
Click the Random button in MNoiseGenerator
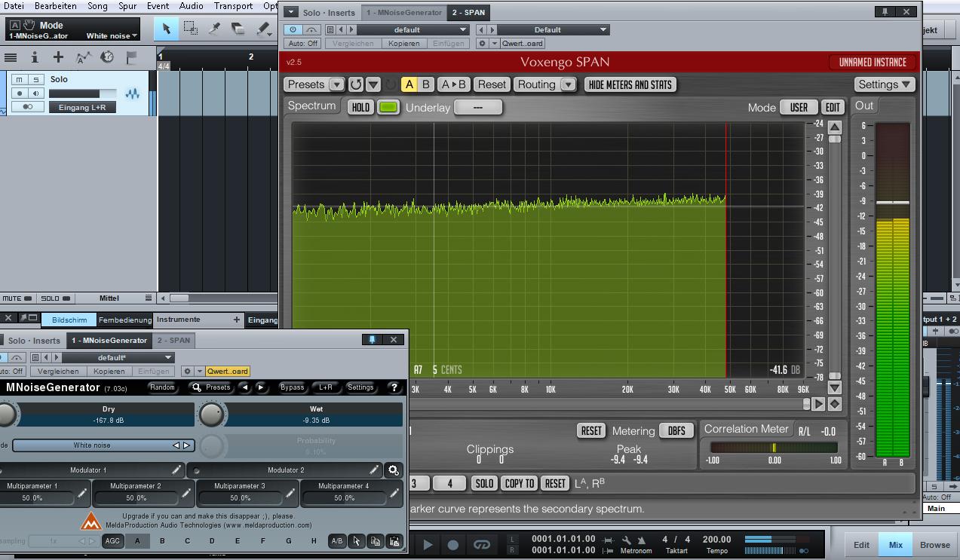click(162, 387)
